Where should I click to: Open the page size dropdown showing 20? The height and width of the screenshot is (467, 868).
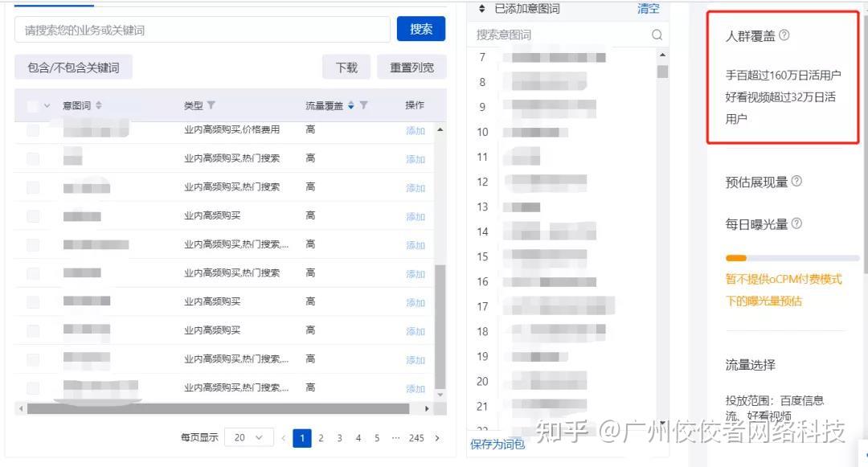(249, 438)
